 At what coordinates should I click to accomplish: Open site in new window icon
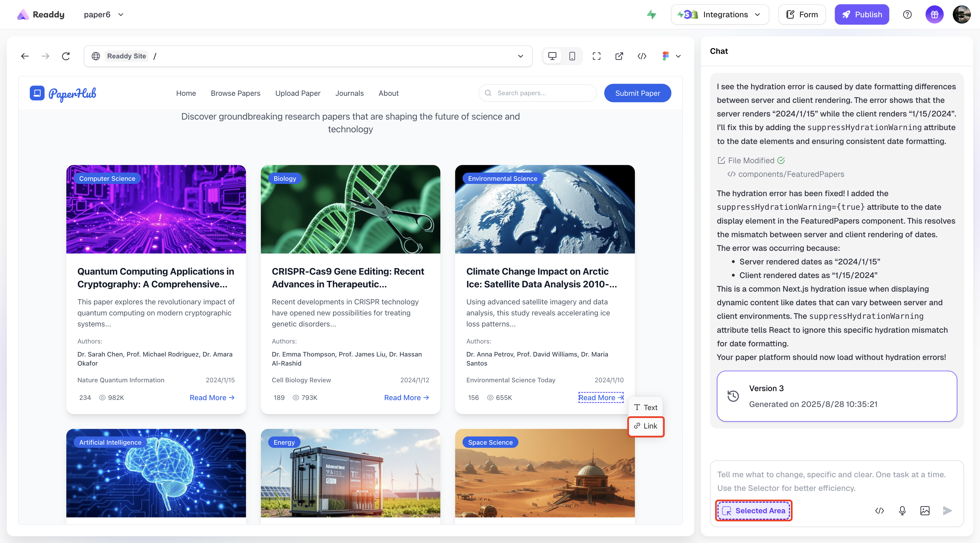(x=619, y=56)
